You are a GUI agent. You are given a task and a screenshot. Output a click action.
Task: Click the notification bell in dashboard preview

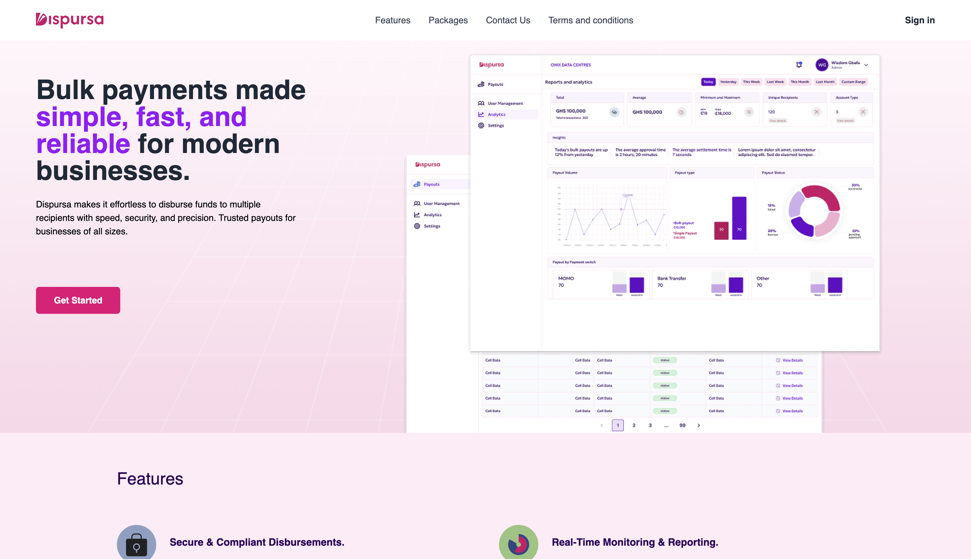tap(799, 65)
